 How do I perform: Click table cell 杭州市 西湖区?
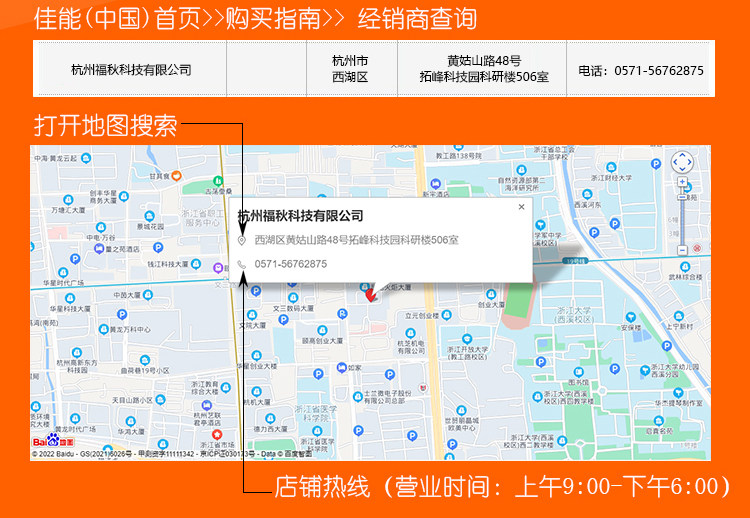[x=351, y=69]
